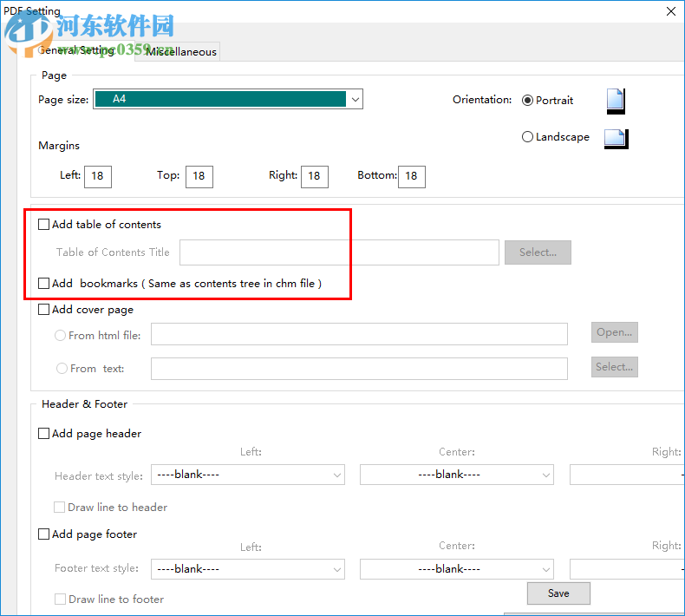Enable Add bookmarks checkbox
The height and width of the screenshot is (616, 685).
[43, 284]
